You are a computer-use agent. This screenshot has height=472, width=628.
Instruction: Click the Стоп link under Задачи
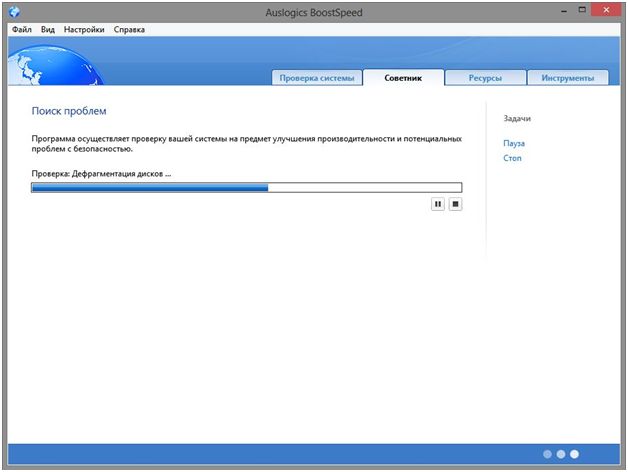point(512,159)
